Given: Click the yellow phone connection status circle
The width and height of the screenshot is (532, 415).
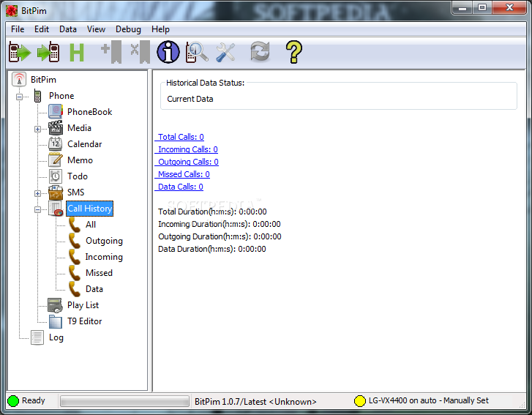Looking at the screenshot, I should point(359,401).
